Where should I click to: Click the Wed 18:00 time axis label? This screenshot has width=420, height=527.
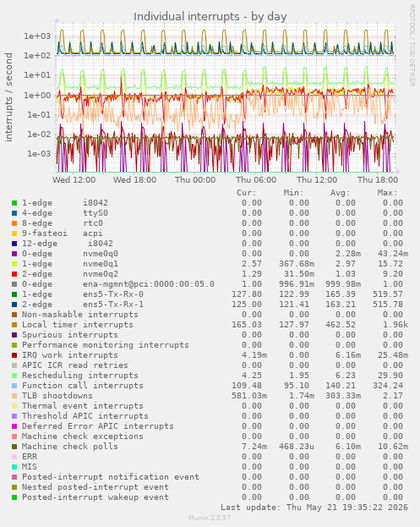tap(134, 180)
